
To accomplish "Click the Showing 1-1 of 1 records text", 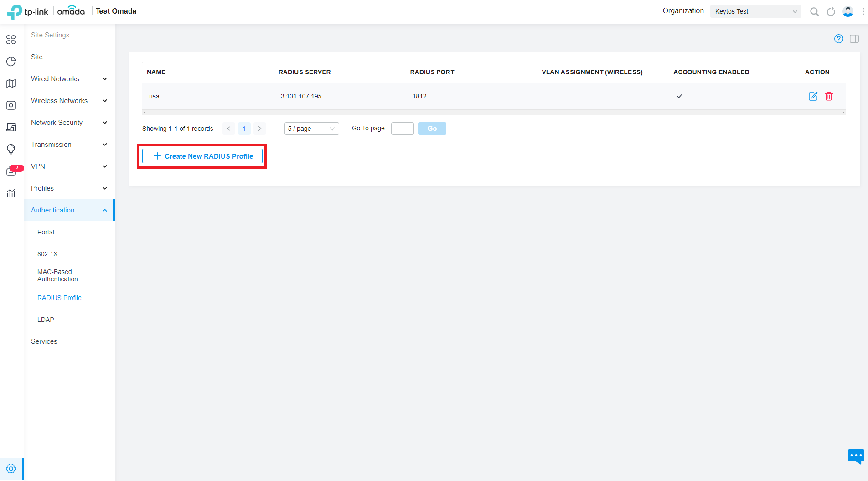I will coord(178,129).
